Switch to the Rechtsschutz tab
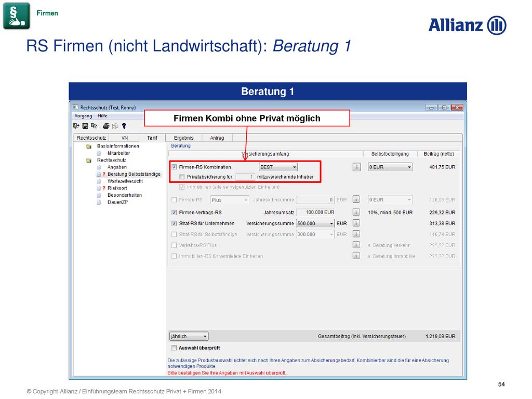Screen dimensions: 532x399 (91, 138)
